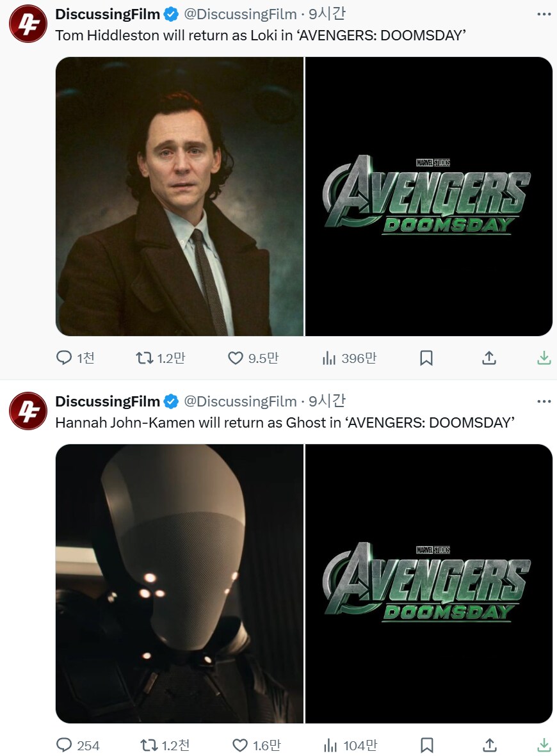Open more options for the Ghost tweet
Image resolution: width=557 pixels, height=756 pixels.
(x=544, y=401)
